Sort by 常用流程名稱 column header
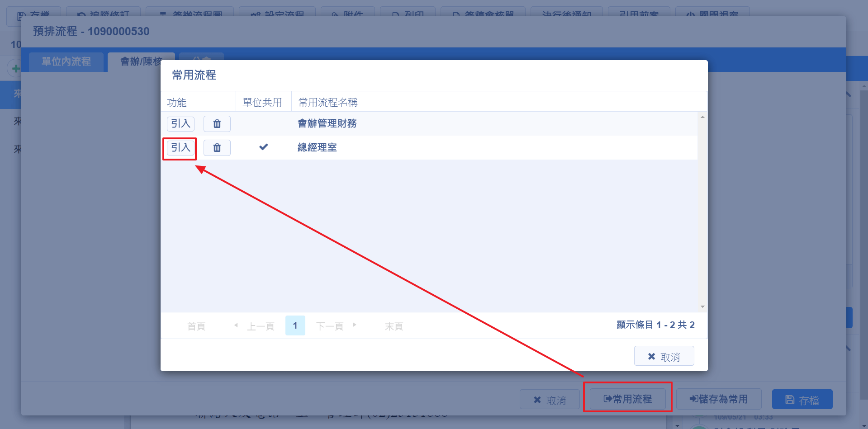 [x=328, y=103]
